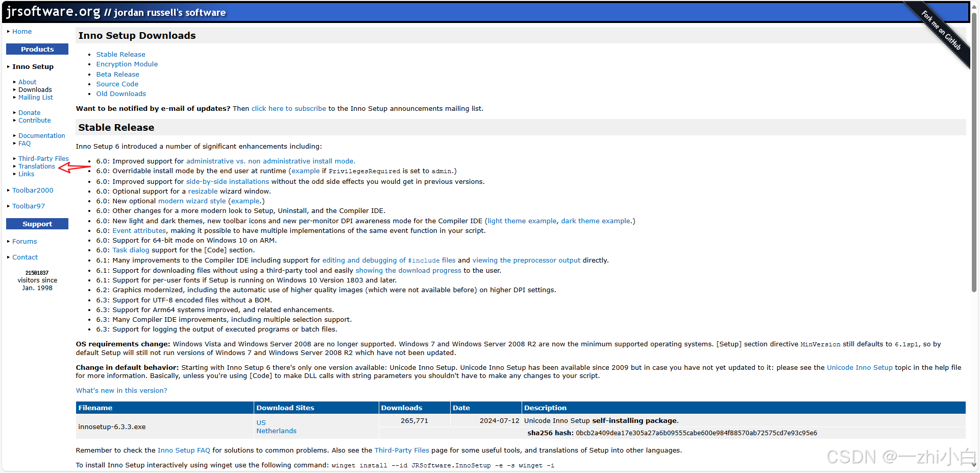
Task: Select Downloads in the sidebar
Action: [x=35, y=89]
